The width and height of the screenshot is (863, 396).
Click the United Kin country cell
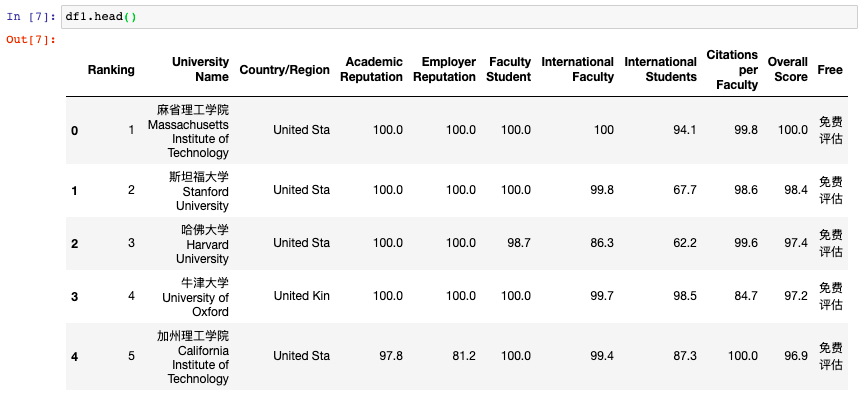pos(302,296)
